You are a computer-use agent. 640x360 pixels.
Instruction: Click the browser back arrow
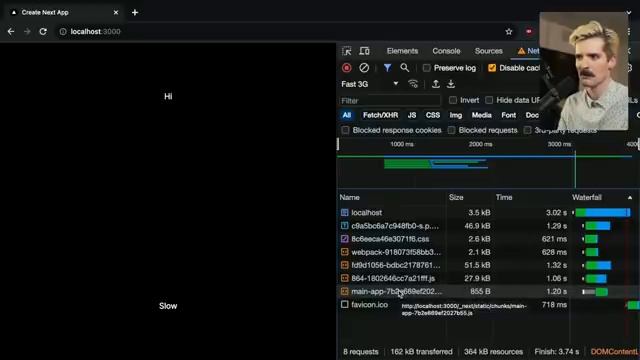(11, 31)
